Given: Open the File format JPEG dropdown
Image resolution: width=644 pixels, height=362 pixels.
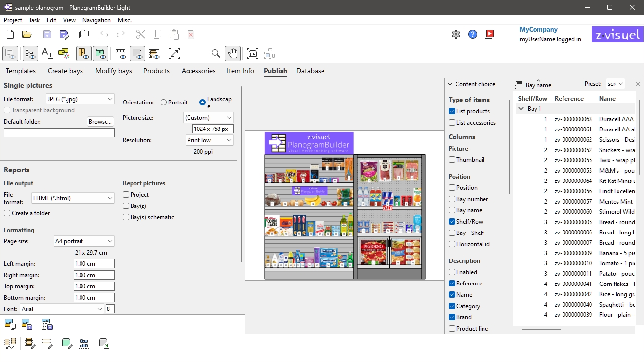Looking at the screenshot, I should pos(80,99).
